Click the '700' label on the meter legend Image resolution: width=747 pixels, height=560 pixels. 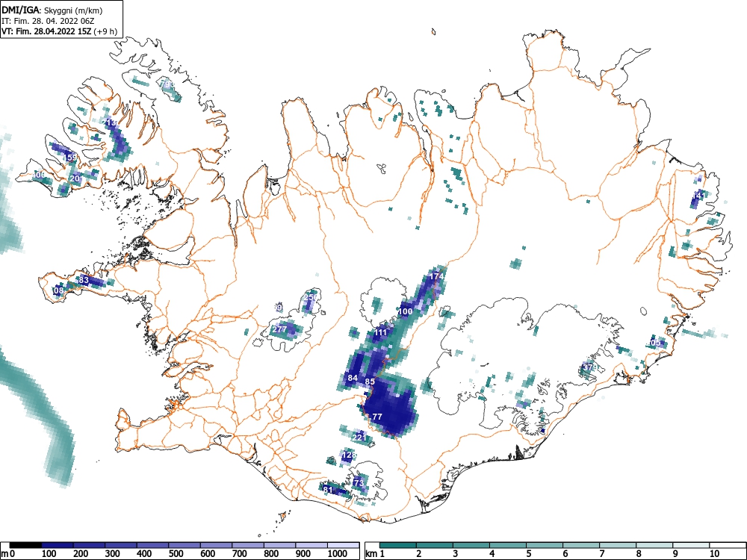240,554
